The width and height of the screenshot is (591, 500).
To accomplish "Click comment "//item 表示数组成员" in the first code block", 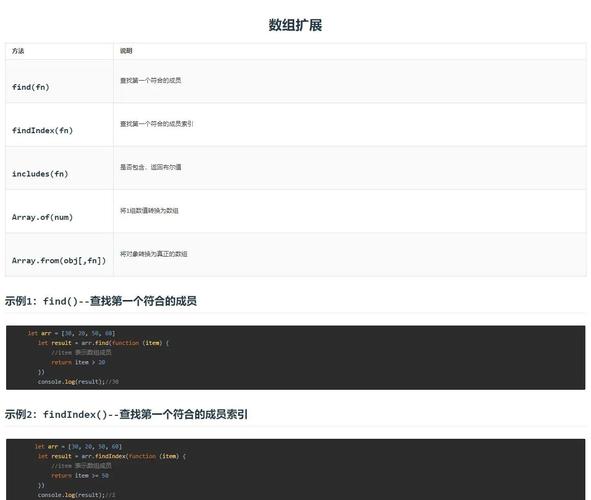I will [x=81, y=353].
